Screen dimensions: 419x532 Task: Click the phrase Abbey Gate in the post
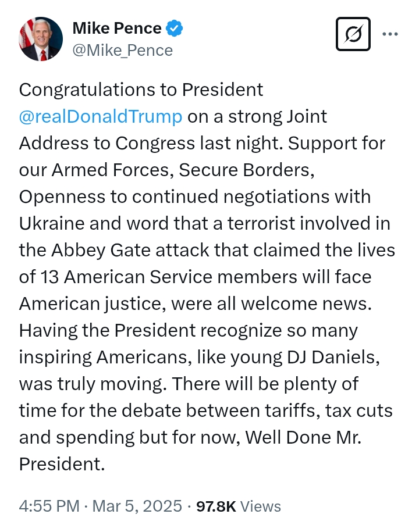coord(88,250)
